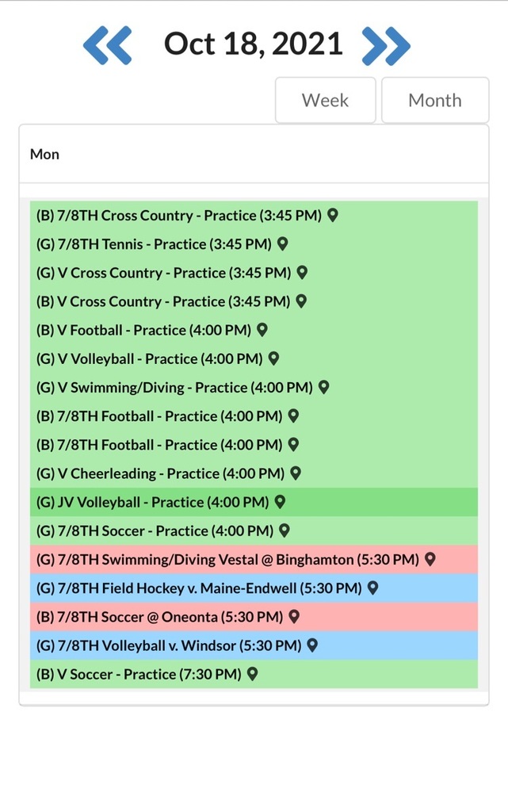Click location pin next to Boys V Football practice
This screenshot has width=508, height=812.
(x=262, y=329)
